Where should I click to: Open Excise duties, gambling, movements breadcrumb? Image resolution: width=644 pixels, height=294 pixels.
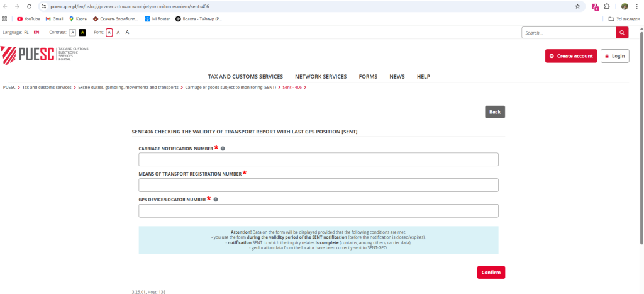[x=128, y=87]
